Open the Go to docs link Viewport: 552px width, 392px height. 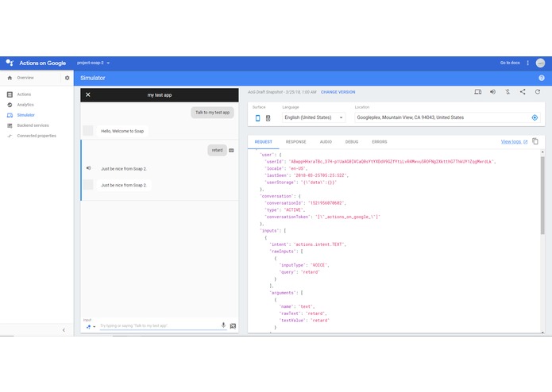pos(510,63)
